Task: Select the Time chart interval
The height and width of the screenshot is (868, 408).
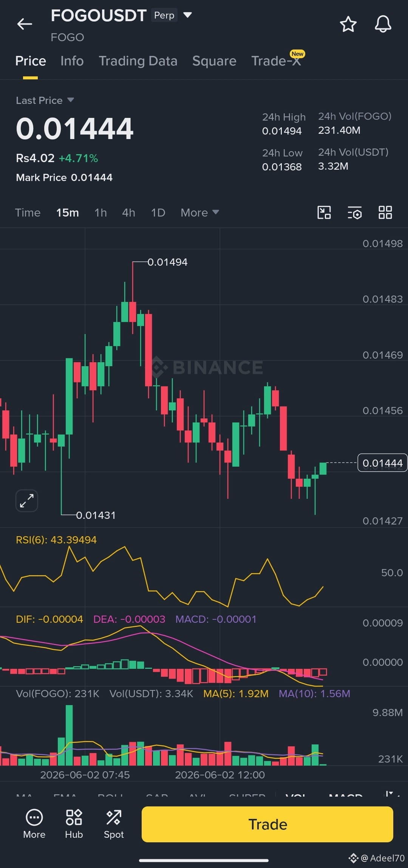Action: tap(28, 213)
